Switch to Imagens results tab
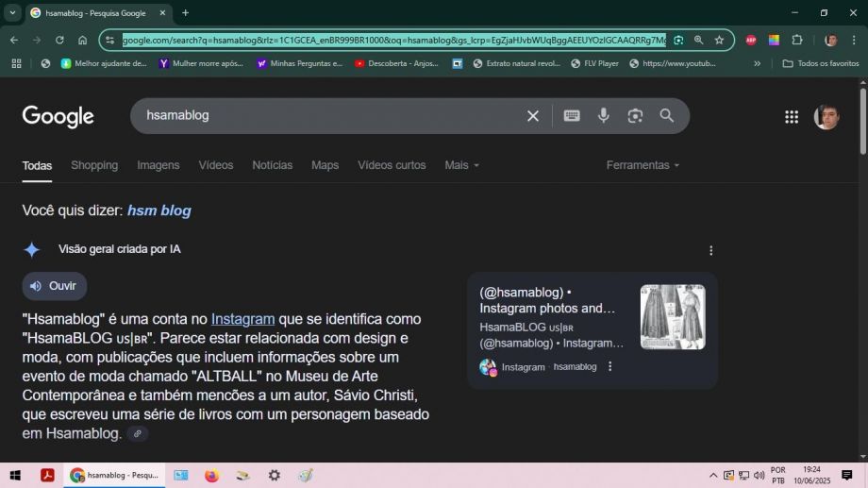The image size is (868, 488). (x=159, y=165)
